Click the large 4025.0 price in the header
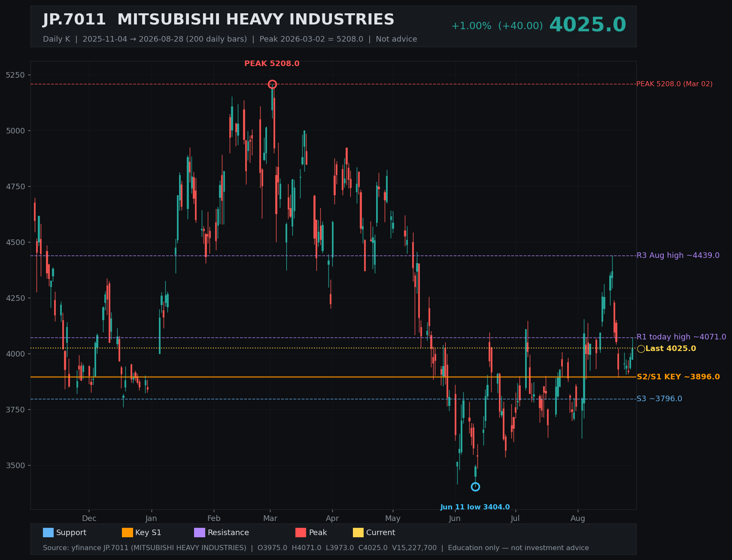This screenshot has height=560, width=732. (x=588, y=25)
